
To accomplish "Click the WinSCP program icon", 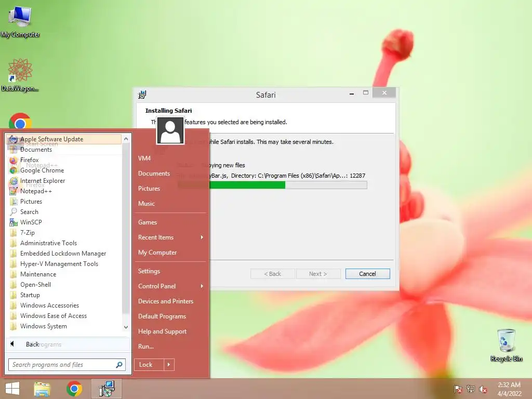I will point(14,222).
